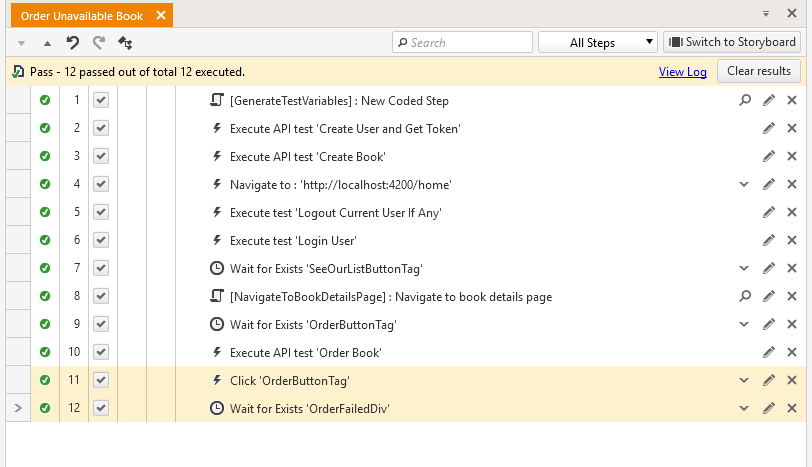Expand Click 'OrderButtonTag' step details
Viewport: 812px width, 467px height.
[x=744, y=380]
